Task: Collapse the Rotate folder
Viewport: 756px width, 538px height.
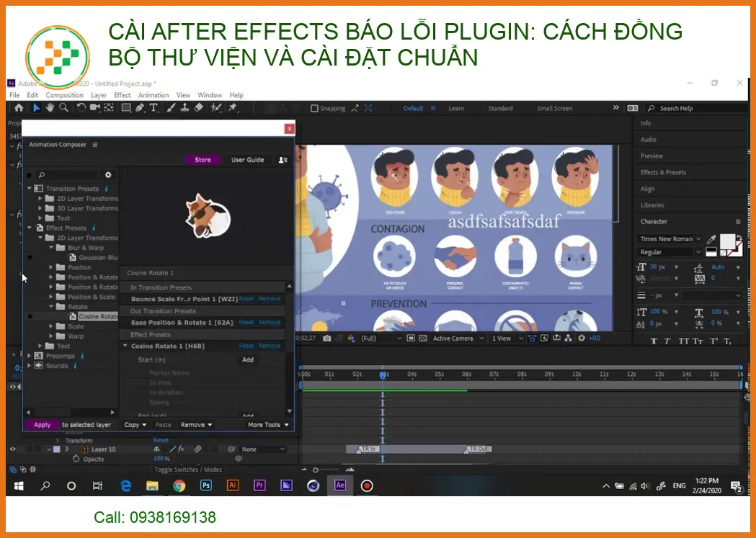Action: tap(51, 307)
